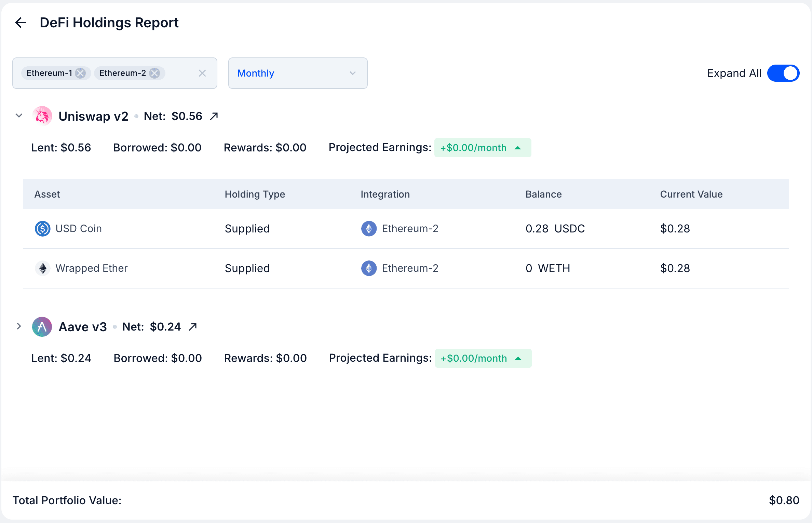
Task: Remove the Ethereum-1 filter chip
Action: [81, 73]
